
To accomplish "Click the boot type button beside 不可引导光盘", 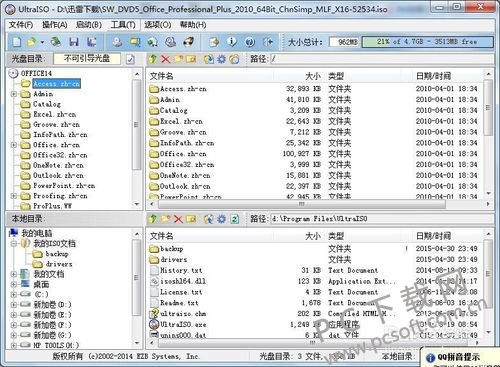I will [130, 59].
